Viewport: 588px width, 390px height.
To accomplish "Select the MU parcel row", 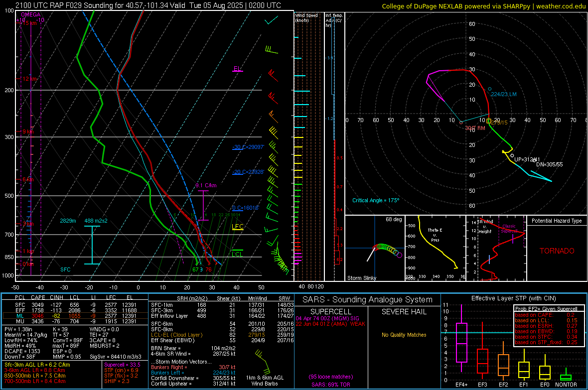I will tap(75, 321).
